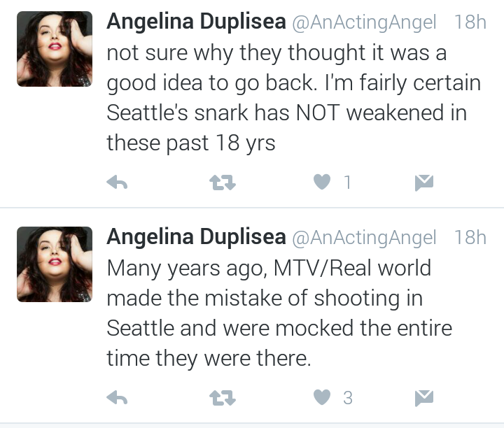Send the snark tweet via direct message
The width and height of the screenshot is (504, 428).
coord(424,183)
